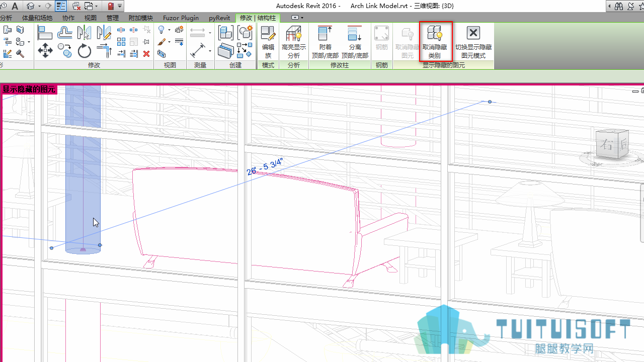Click the Close Hidden Windows icon
Viewport: 644px width, 362px height.
(76, 6)
